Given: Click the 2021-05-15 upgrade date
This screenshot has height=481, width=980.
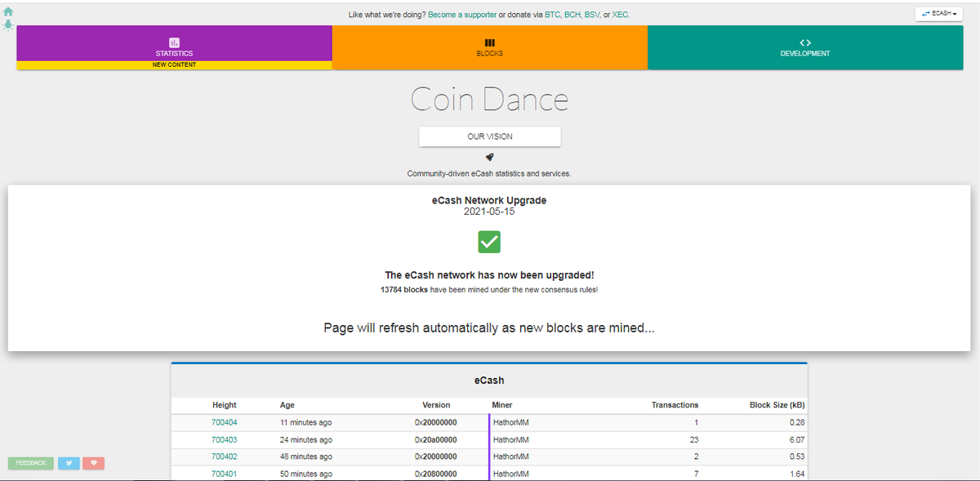Looking at the screenshot, I should tap(489, 212).
